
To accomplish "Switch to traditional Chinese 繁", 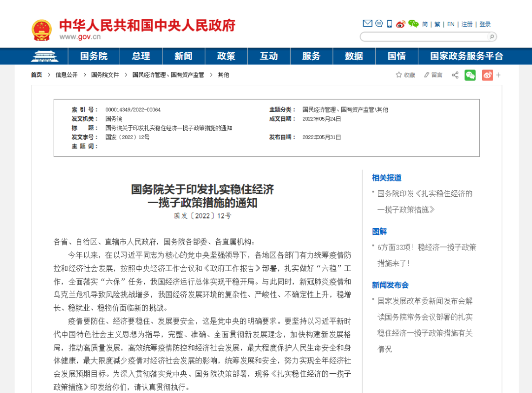I will pyautogui.click(x=437, y=25).
